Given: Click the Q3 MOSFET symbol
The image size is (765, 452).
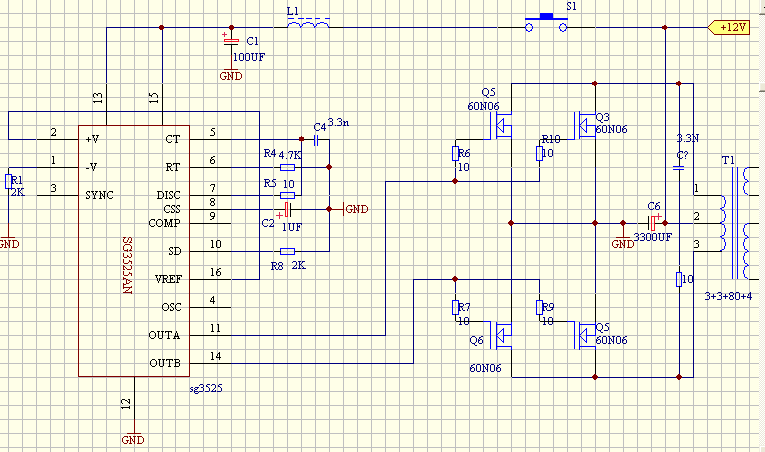Looking at the screenshot, I should coord(585,123).
